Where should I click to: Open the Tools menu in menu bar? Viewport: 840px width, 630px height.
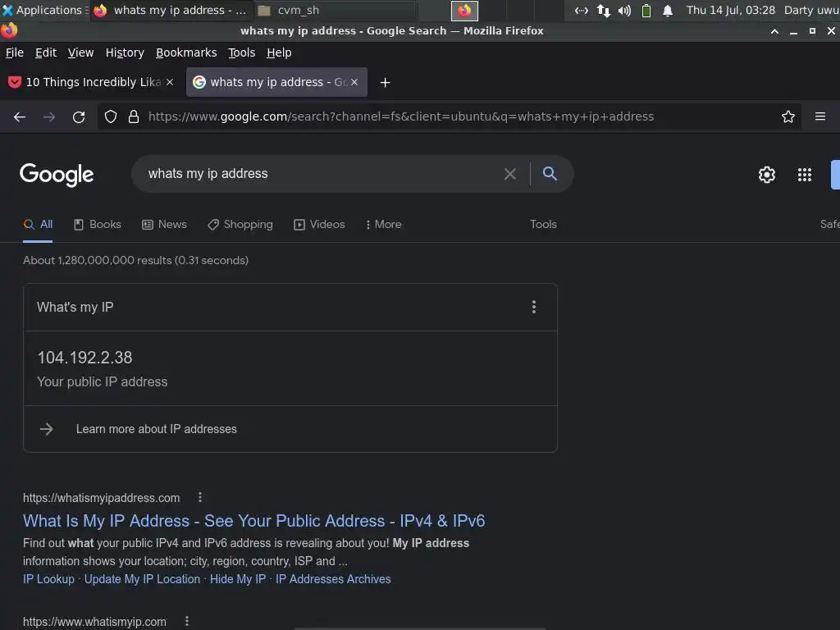pyautogui.click(x=242, y=52)
